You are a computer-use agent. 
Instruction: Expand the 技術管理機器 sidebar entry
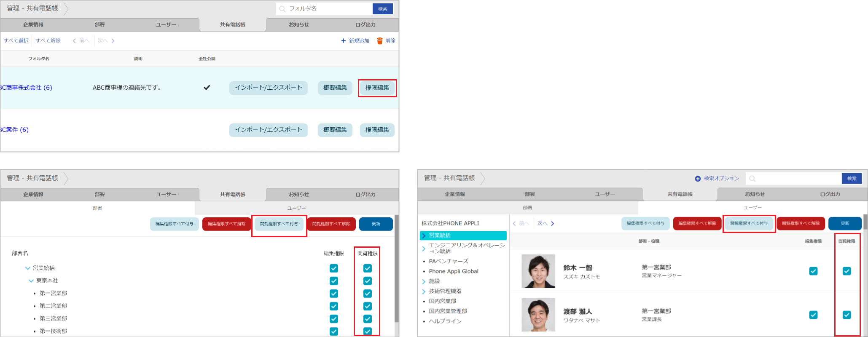click(424, 292)
